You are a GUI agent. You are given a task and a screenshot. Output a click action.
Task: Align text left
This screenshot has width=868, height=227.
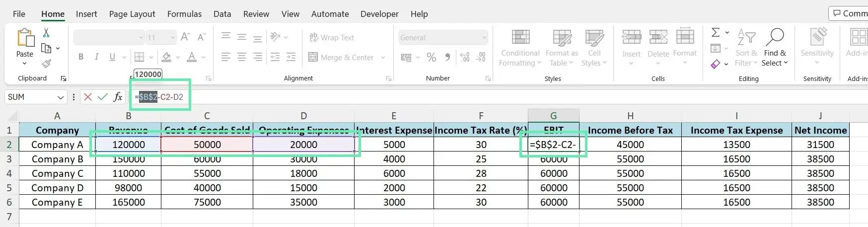click(x=226, y=57)
